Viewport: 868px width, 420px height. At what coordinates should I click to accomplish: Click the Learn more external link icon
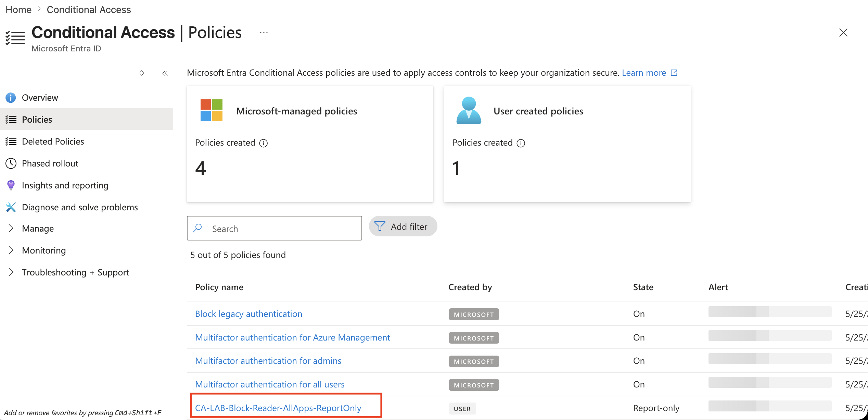[674, 73]
